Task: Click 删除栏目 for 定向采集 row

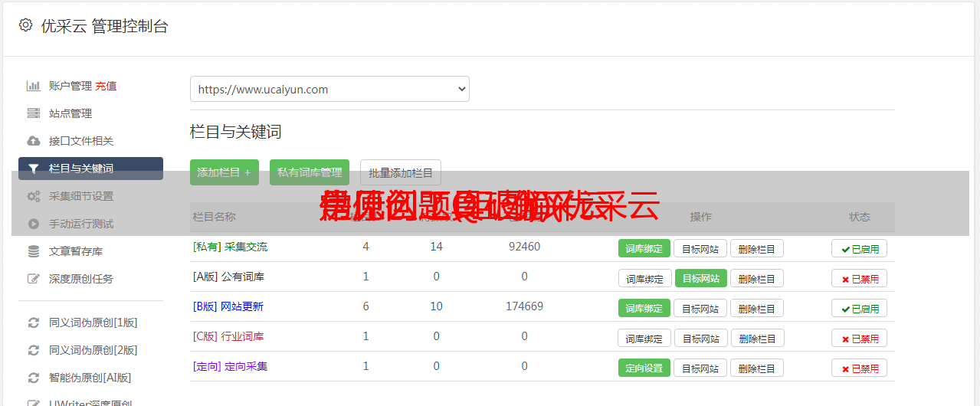Action: click(757, 368)
